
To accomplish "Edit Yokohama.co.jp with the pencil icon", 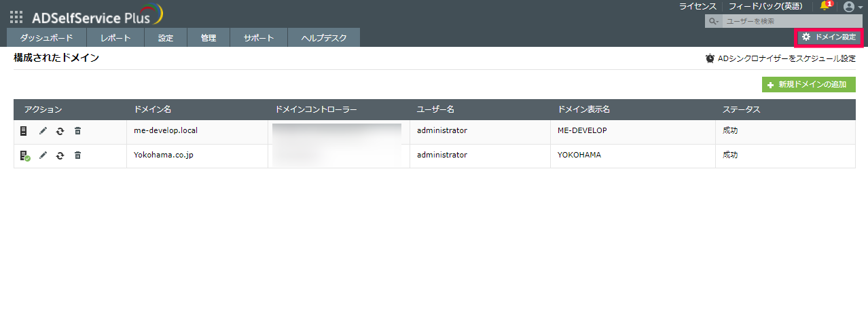I will coord(43,155).
